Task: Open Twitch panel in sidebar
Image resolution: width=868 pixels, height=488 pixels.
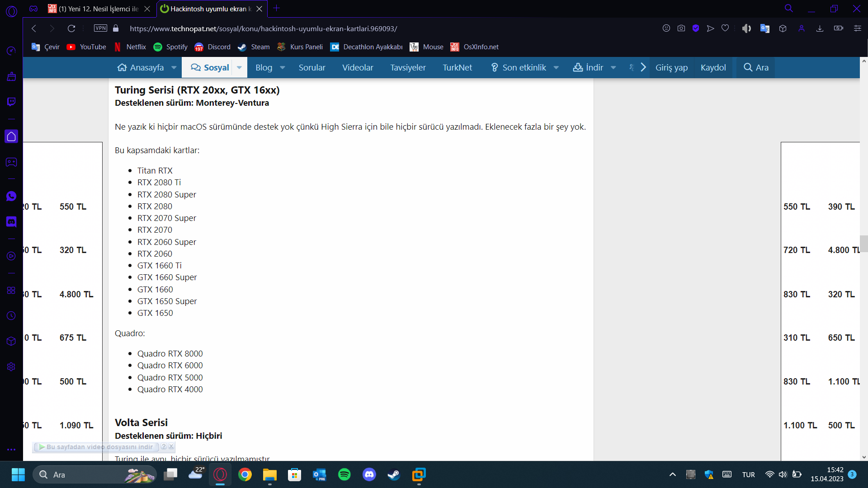Action: click(11, 102)
